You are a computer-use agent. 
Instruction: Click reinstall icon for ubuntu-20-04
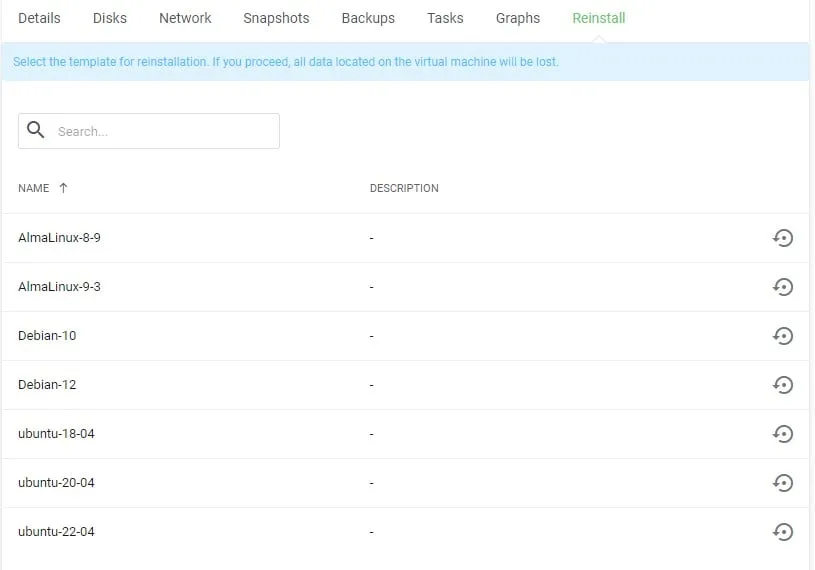point(783,483)
